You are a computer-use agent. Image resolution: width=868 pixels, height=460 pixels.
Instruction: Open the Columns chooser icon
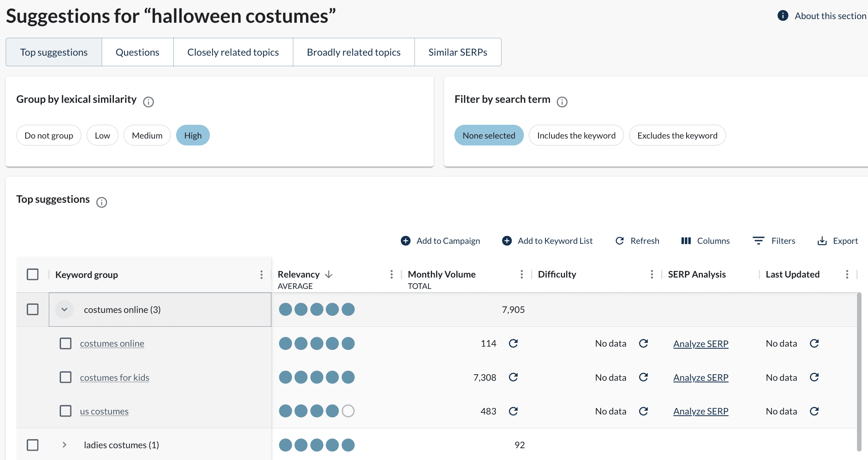[686, 241]
